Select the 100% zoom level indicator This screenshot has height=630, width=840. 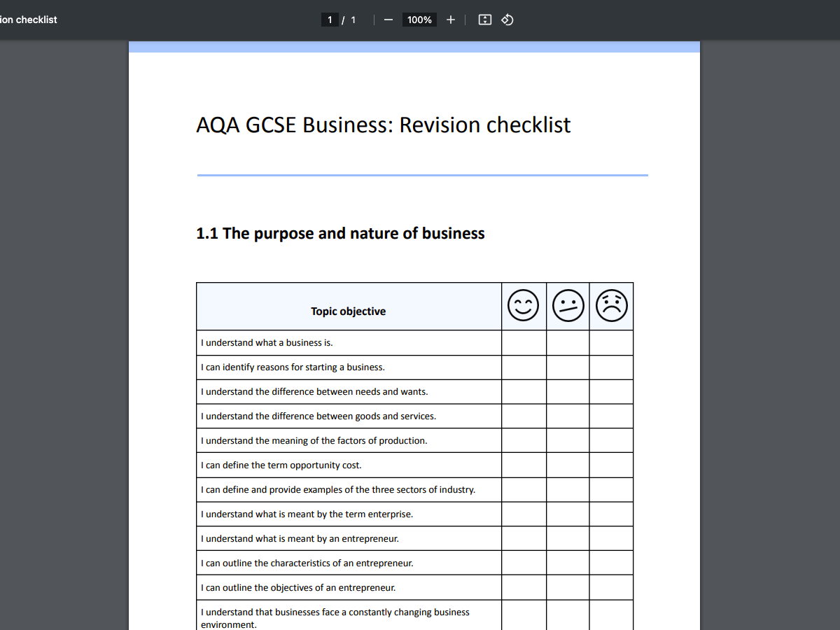[419, 20]
